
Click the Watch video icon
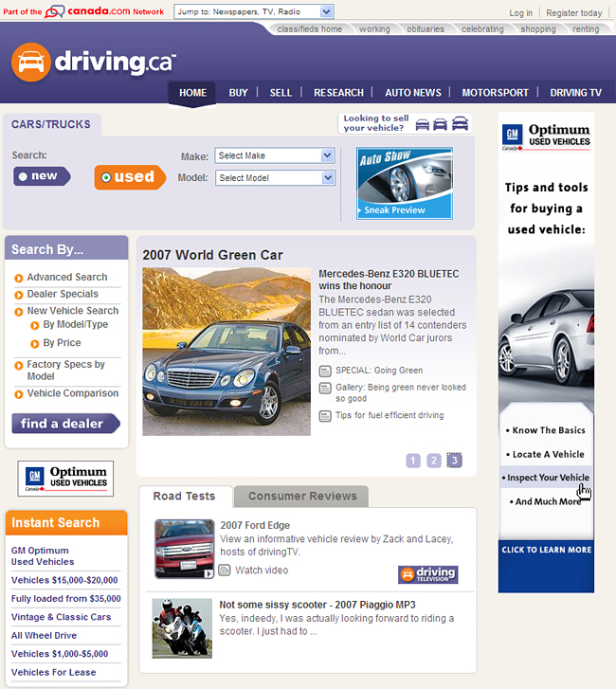coord(225,571)
